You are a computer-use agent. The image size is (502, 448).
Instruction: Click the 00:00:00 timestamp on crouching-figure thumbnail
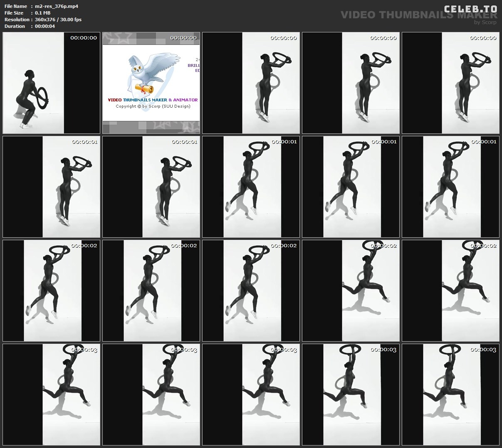pyautogui.click(x=83, y=38)
